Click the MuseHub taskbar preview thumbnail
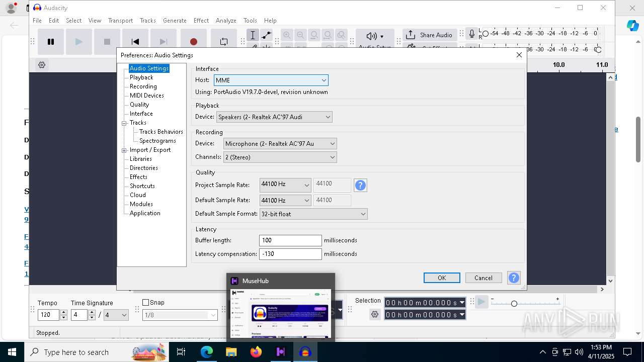The width and height of the screenshot is (644, 362). pyautogui.click(x=281, y=312)
